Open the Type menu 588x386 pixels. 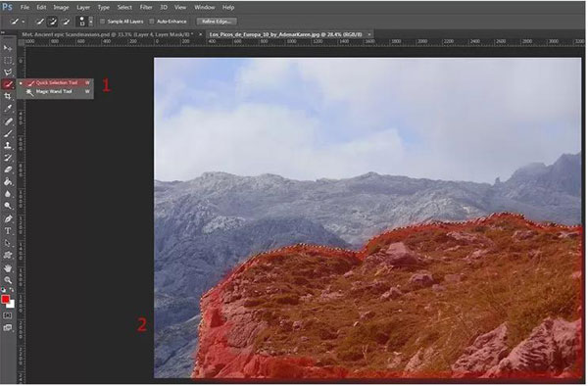tap(104, 7)
